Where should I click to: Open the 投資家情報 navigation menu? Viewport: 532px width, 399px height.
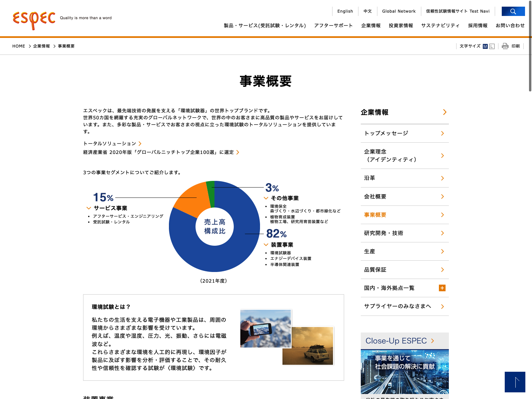coord(401,26)
